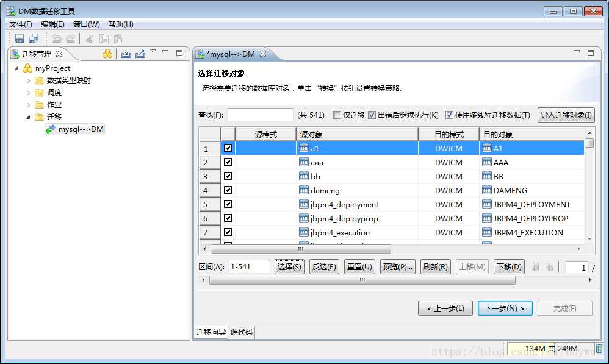Click the Undo toolbar icon
Viewport: 609px width, 364px height.
pyautogui.click(x=57, y=38)
